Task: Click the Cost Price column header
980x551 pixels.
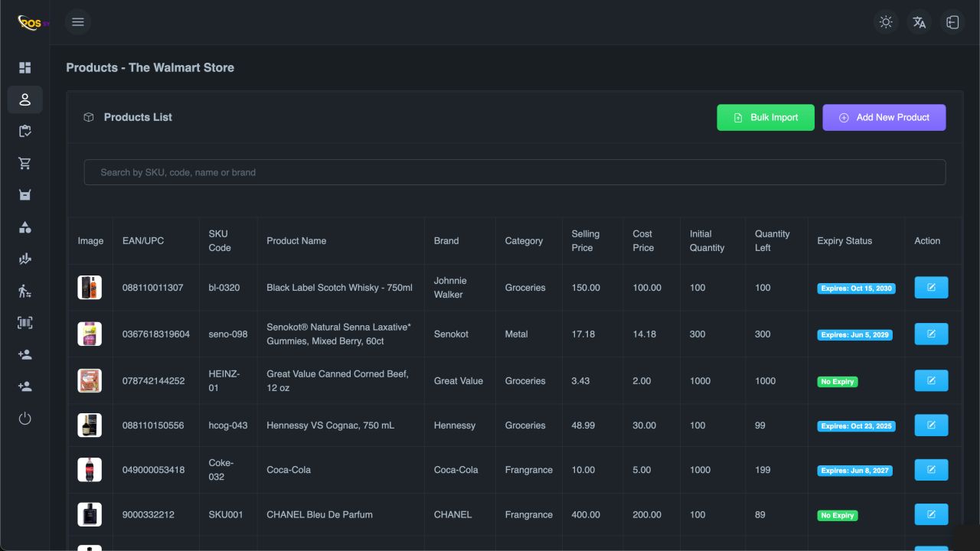Action: tap(643, 241)
